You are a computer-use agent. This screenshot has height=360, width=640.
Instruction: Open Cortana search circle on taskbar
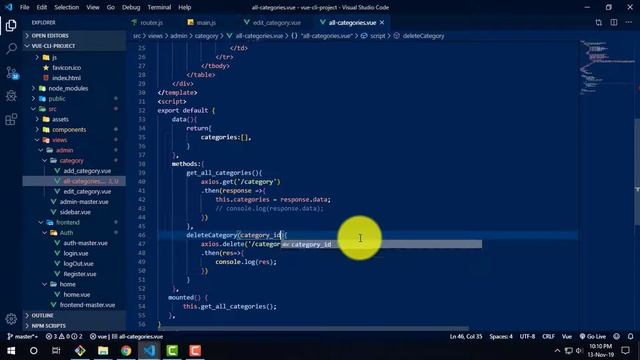33,351
